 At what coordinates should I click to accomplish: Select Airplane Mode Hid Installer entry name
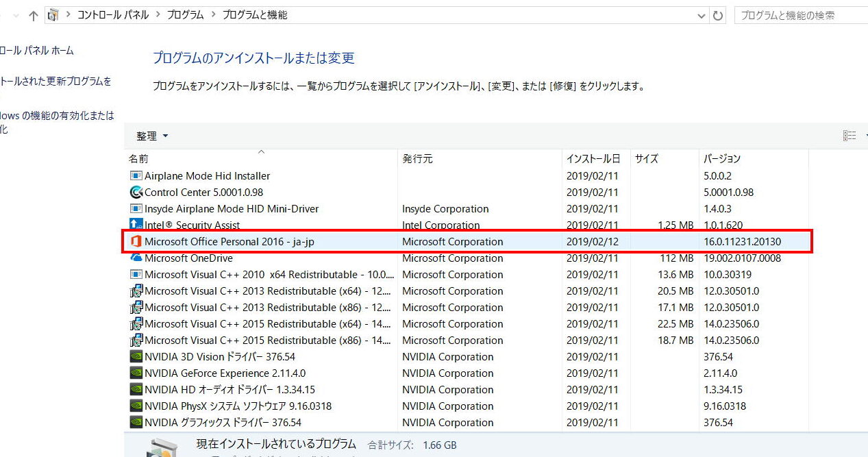pyautogui.click(x=208, y=176)
